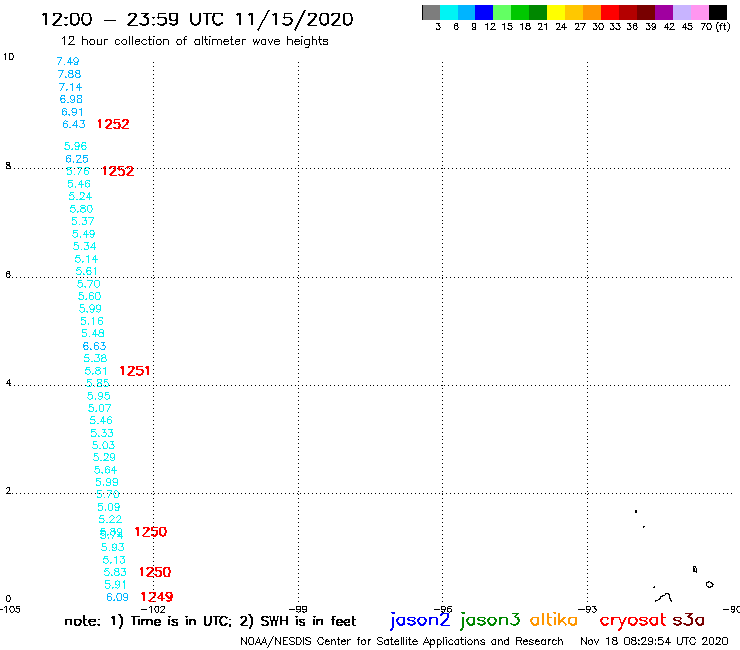Click the 6.09 wave height value

(118, 597)
